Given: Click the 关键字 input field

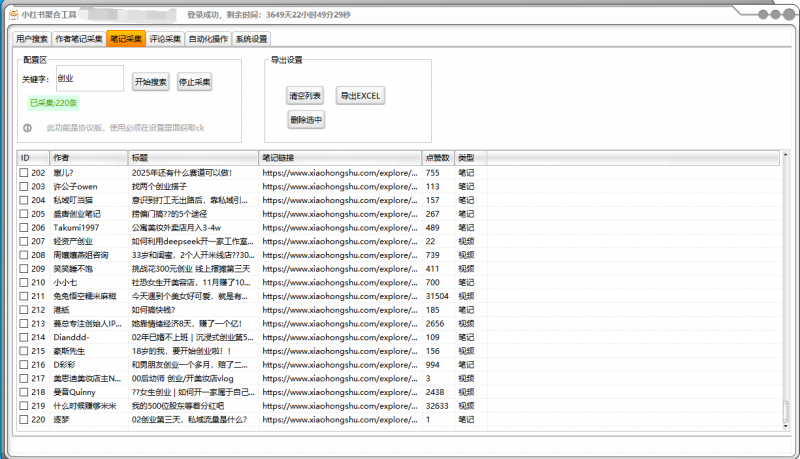Looking at the screenshot, I should (90, 79).
